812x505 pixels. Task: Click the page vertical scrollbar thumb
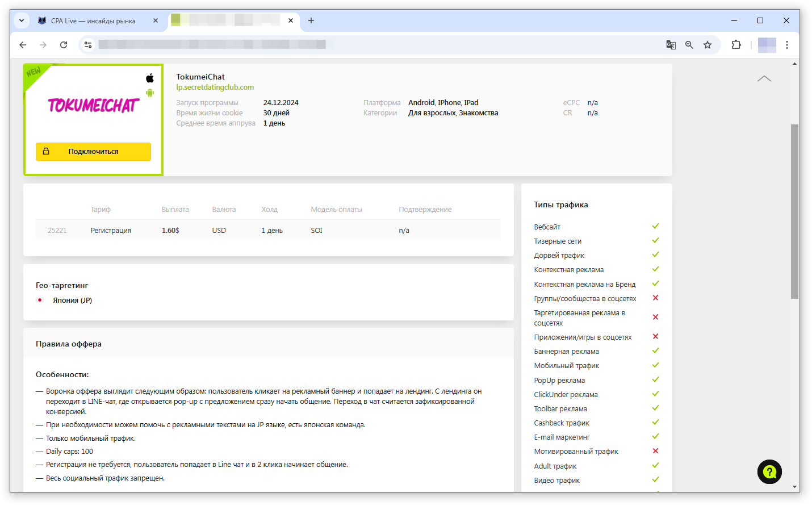794,211
